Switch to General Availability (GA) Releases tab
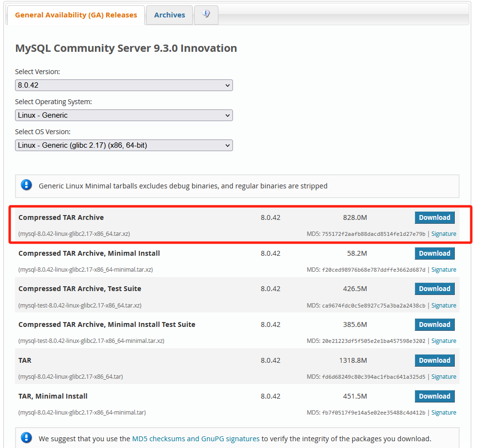Image resolution: width=494 pixels, height=448 pixels. [76, 15]
